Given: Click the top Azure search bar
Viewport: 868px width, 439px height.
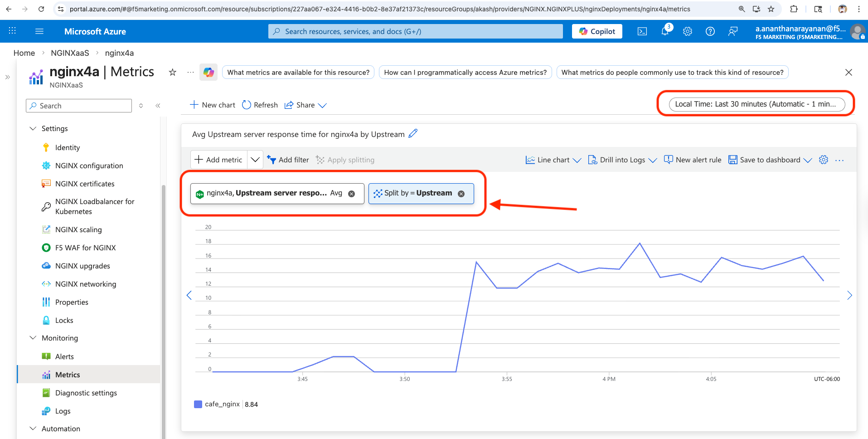Looking at the screenshot, I should (415, 31).
